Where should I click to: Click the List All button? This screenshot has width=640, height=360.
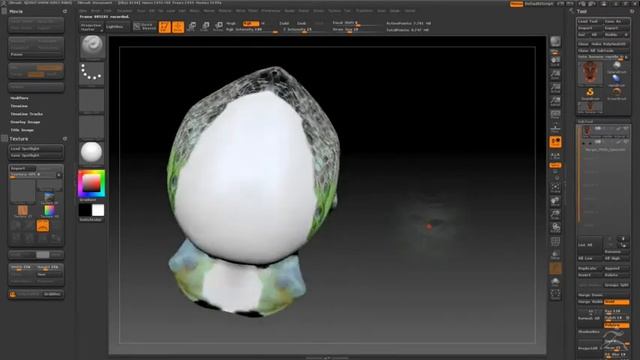tap(589, 245)
